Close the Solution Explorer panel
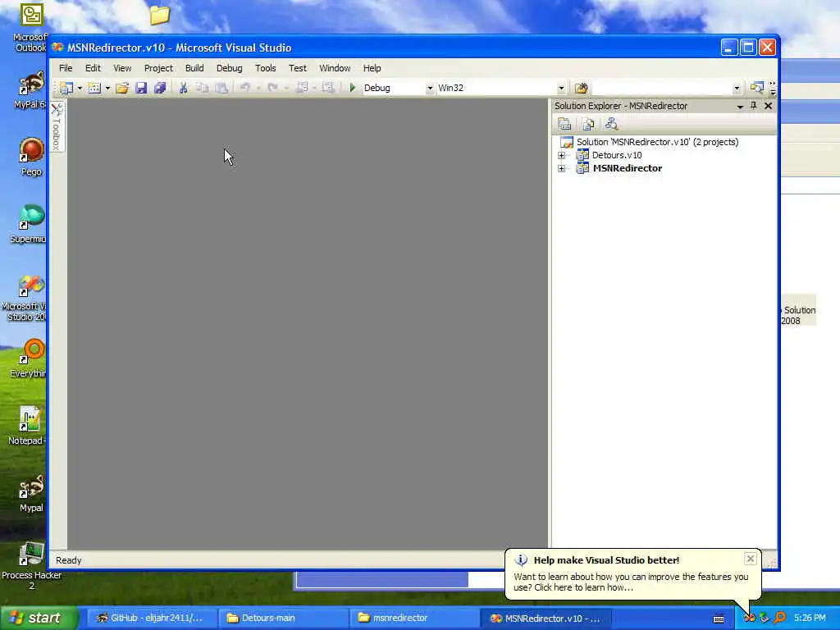The width and height of the screenshot is (840, 630). tap(768, 106)
